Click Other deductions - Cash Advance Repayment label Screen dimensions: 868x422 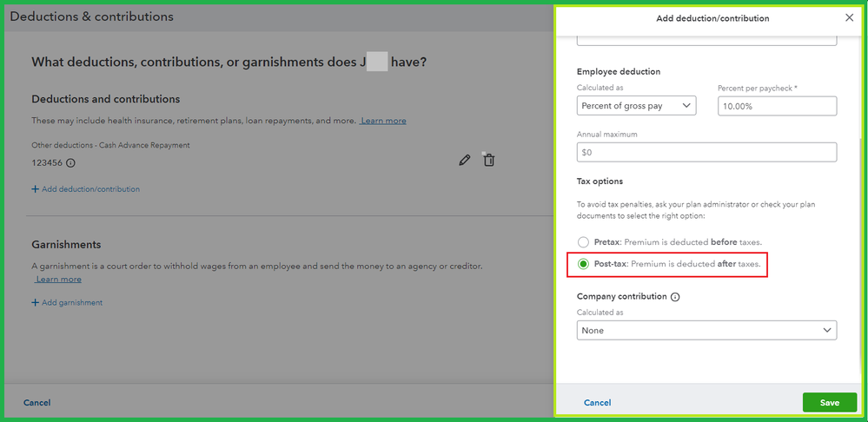point(110,145)
